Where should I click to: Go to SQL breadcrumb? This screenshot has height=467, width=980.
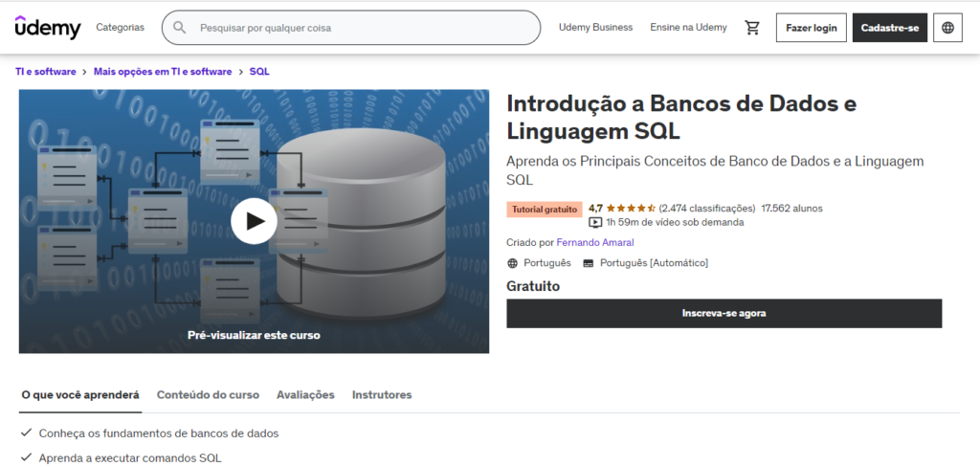coord(259,72)
